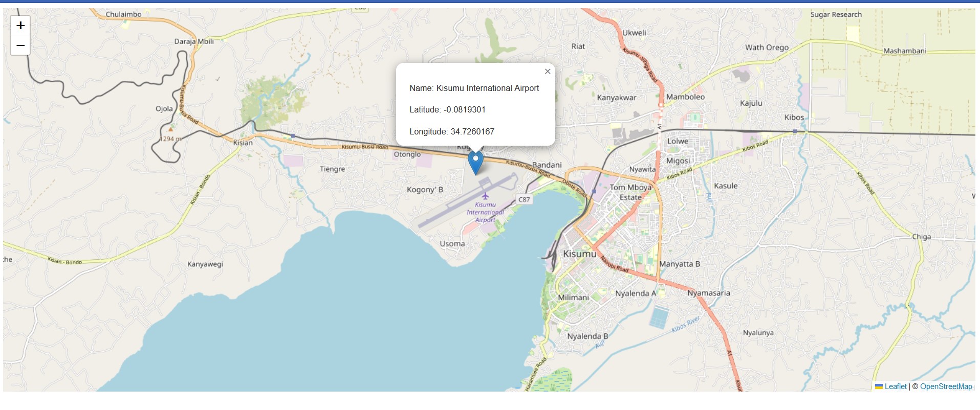Click the zoom in plus button
The height and width of the screenshot is (410, 980).
20,26
